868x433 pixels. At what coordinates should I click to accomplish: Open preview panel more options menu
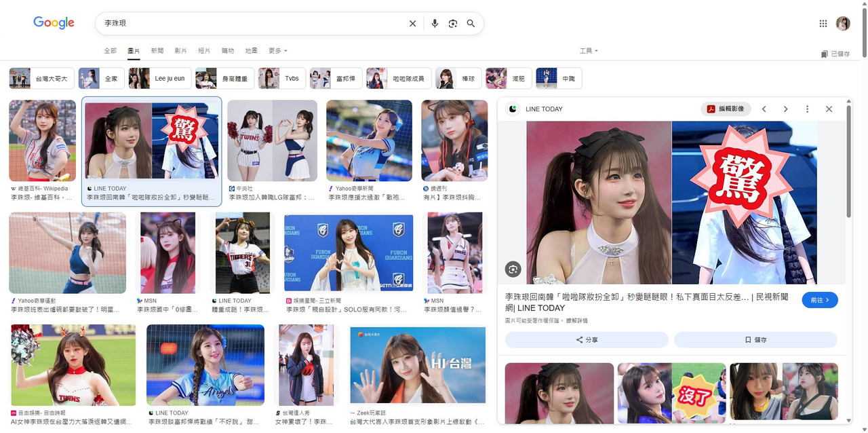pyautogui.click(x=807, y=109)
